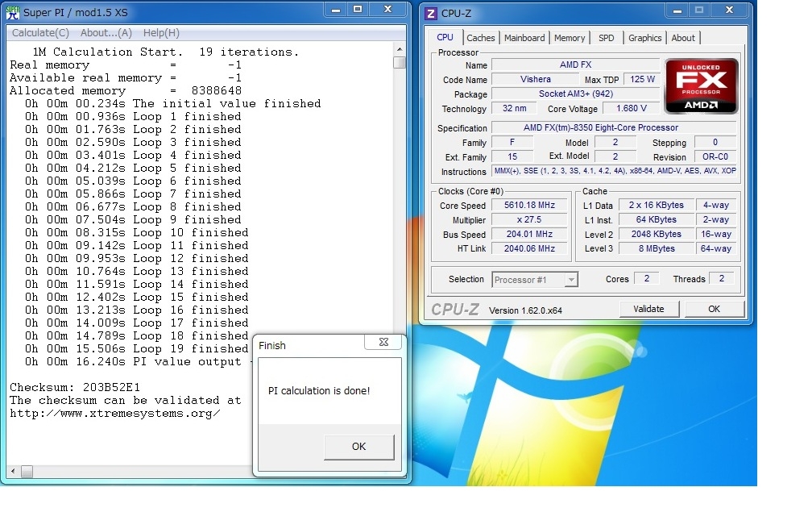Open the About...(A) menu in Super PI
812x508 pixels.
coord(106,33)
